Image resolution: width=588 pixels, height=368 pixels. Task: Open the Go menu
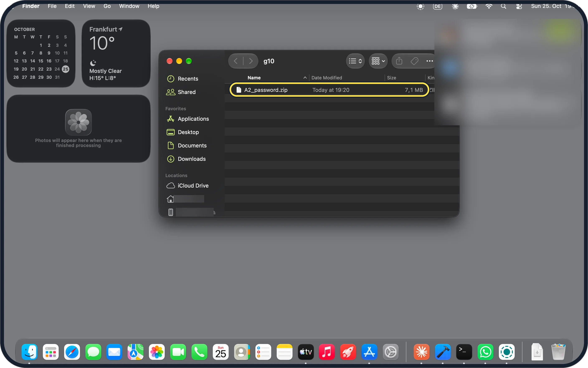[107, 6]
